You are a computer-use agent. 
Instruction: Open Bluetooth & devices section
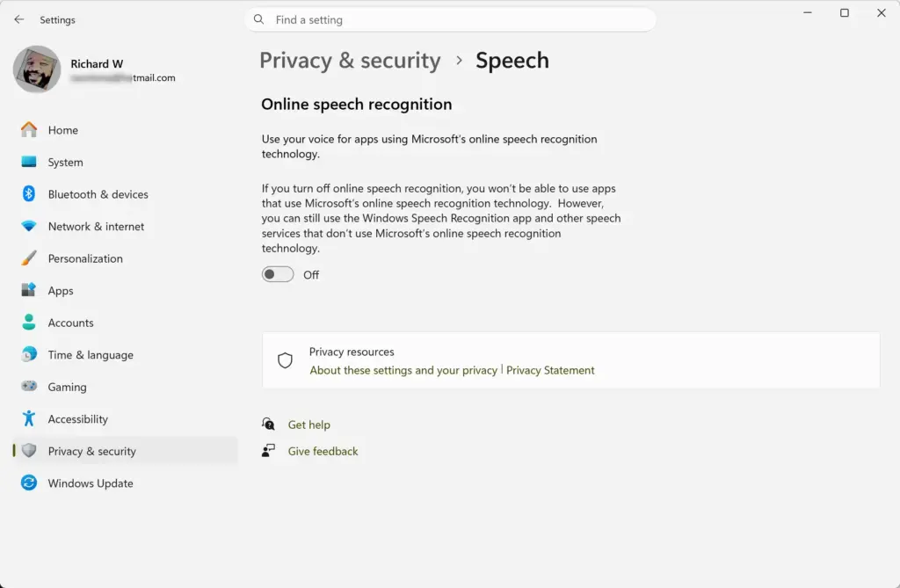[125, 194]
